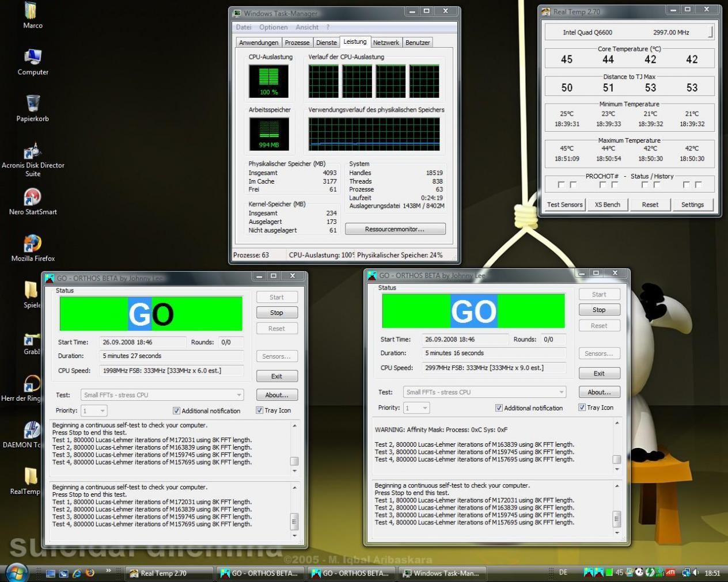Click the Show Desktop quick launch icon
728x582 pixels.
[x=51, y=573]
